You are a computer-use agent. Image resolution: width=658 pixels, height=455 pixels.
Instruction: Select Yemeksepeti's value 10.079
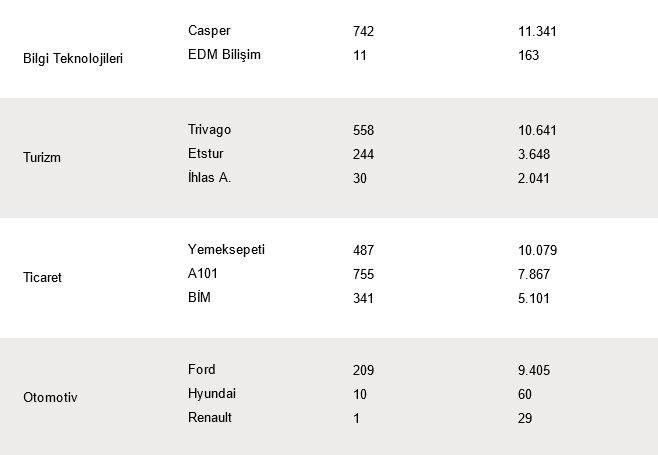pos(538,251)
